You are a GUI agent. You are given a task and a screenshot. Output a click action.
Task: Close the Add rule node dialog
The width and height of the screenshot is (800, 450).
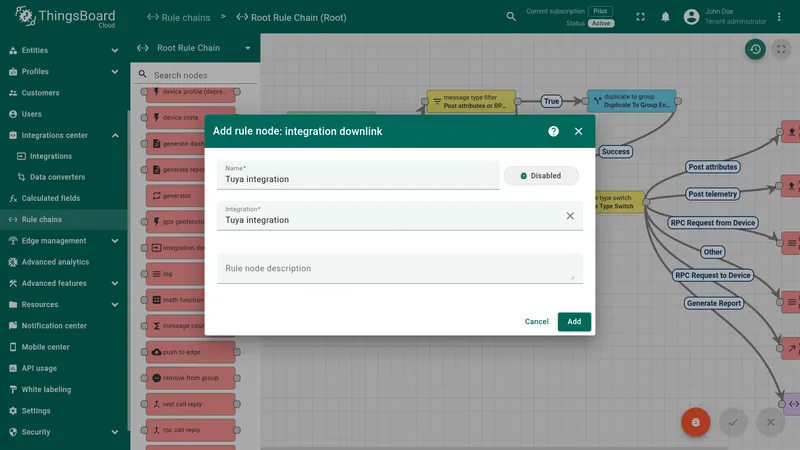[x=578, y=131]
